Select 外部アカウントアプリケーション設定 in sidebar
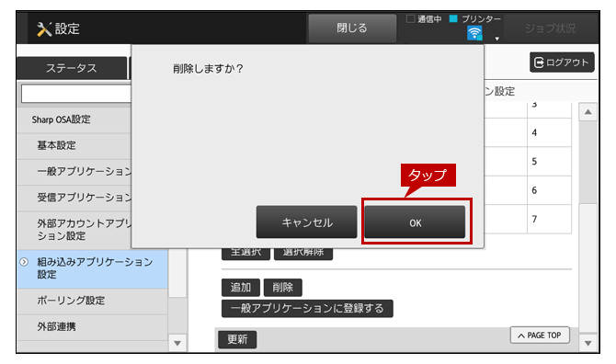 point(74,230)
